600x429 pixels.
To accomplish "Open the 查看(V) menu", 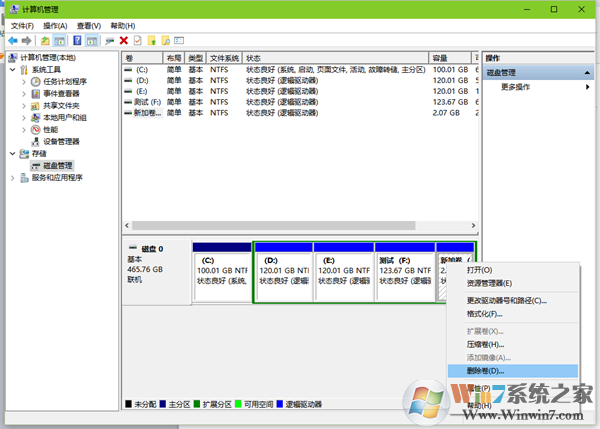I will pyautogui.click(x=88, y=25).
